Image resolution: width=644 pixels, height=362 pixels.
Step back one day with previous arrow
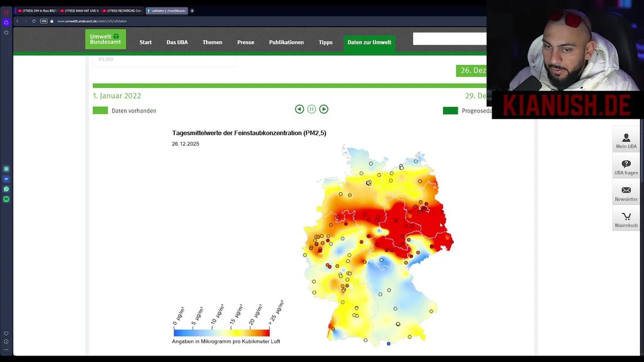[299, 109]
